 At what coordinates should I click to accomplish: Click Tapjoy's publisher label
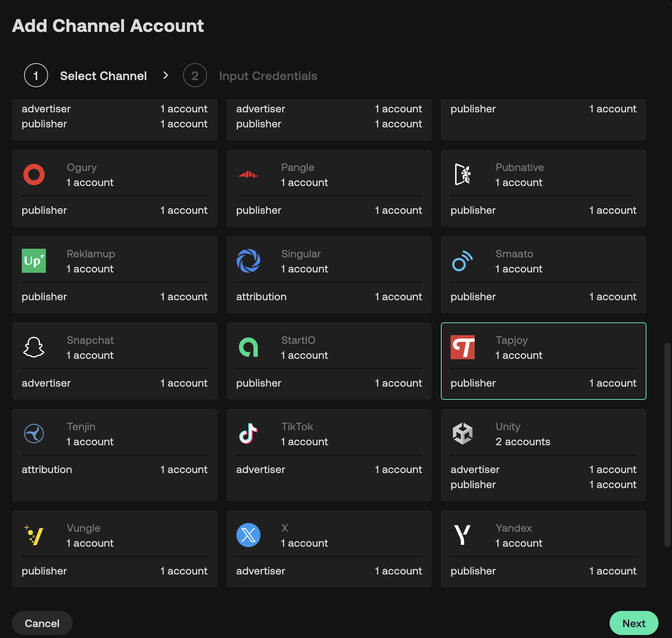[x=473, y=383]
